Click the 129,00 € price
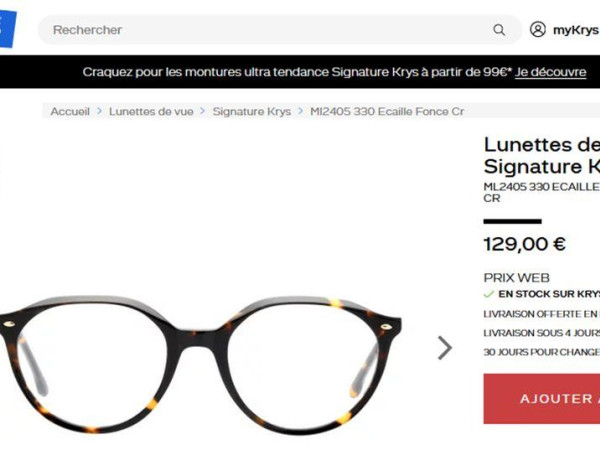This screenshot has height=450, width=600. pyautogui.click(x=525, y=244)
